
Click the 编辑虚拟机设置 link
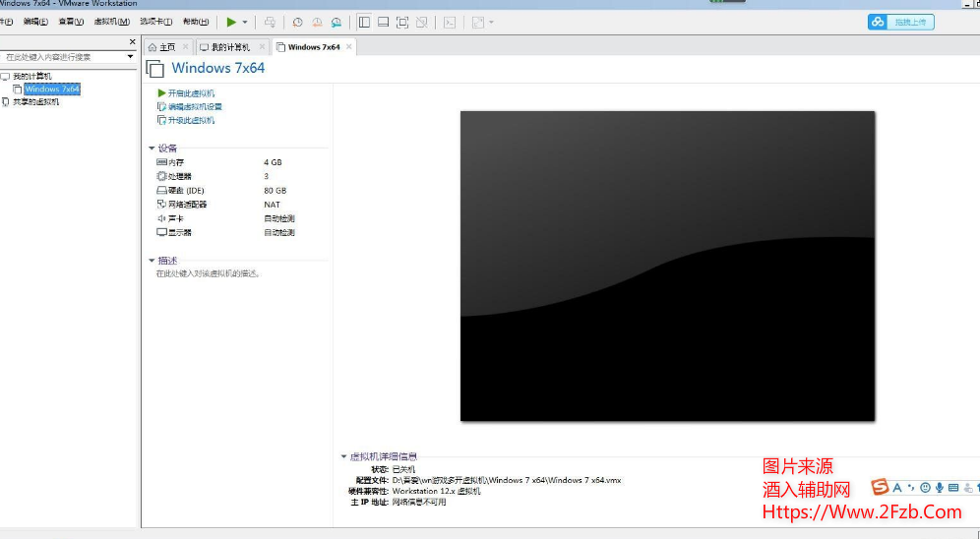pyautogui.click(x=195, y=106)
